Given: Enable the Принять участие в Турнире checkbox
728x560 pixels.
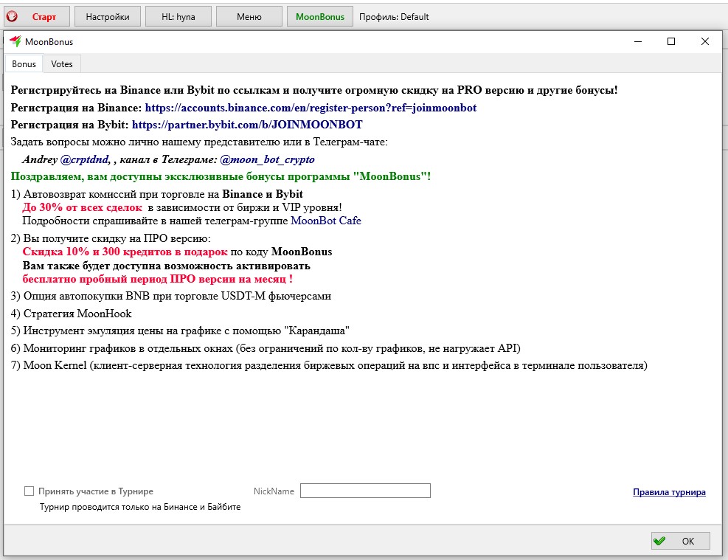Looking at the screenshot, I should coord(30,491).
